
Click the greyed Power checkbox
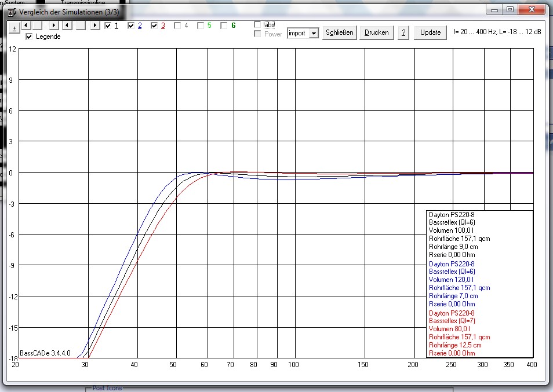click(257, 34)
